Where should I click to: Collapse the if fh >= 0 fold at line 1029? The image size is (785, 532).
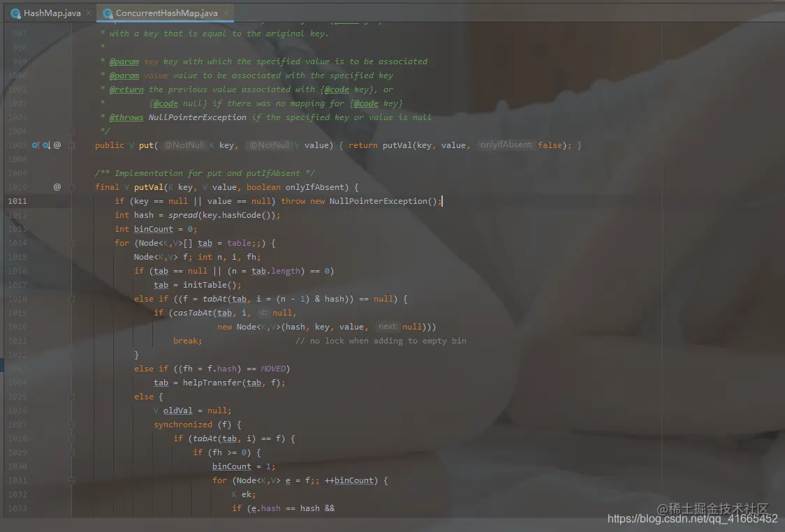[72, 452]
